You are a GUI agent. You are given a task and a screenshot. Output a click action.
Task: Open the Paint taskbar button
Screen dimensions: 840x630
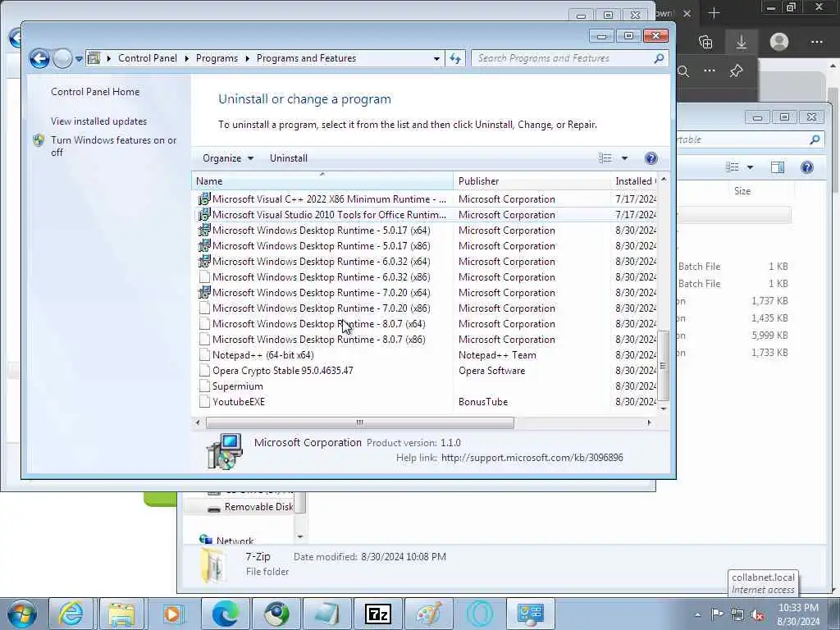click(428, 614)
